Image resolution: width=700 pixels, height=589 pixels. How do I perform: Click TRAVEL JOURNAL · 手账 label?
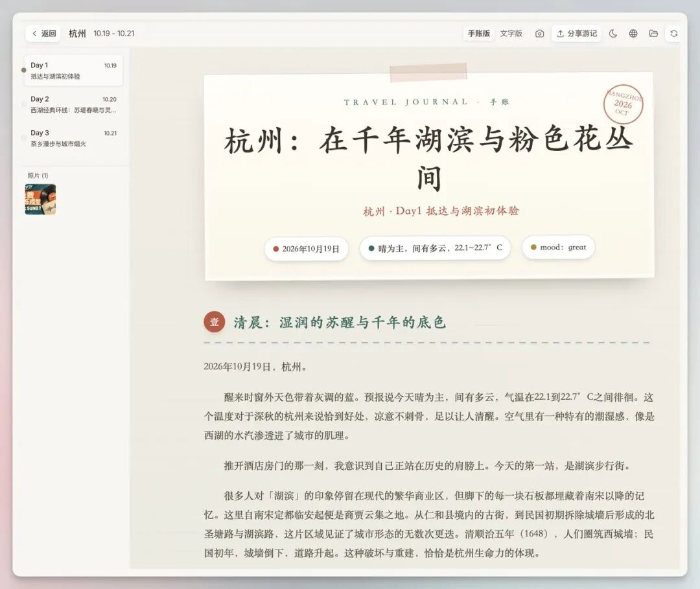pos(426,102)
